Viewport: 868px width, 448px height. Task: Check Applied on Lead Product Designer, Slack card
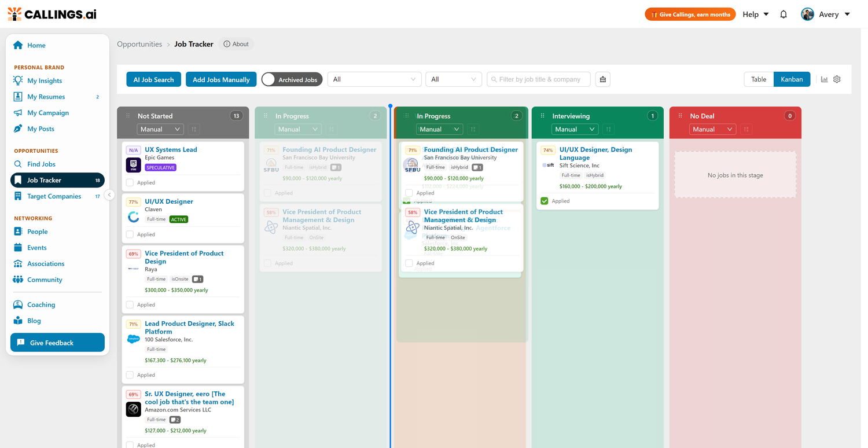[x=130, y=375]
